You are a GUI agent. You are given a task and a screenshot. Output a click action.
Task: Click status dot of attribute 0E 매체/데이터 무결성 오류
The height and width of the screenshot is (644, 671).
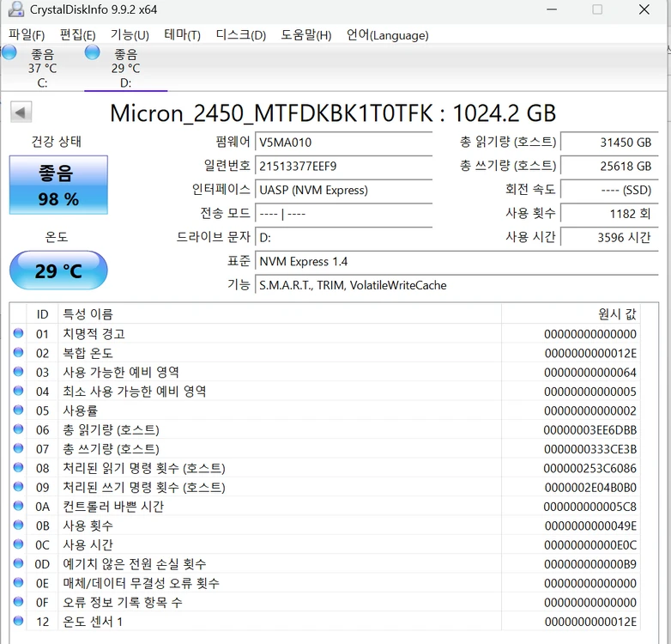point(18,582)
